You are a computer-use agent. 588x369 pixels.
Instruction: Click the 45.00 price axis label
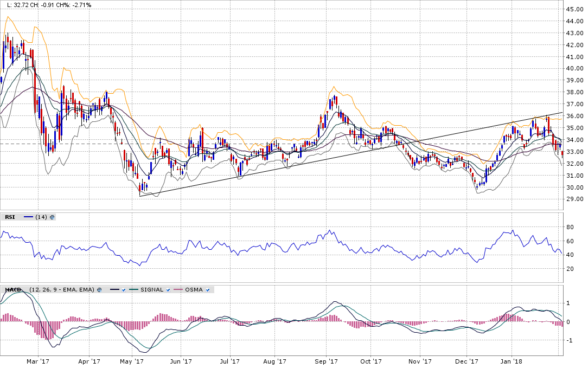574,9
